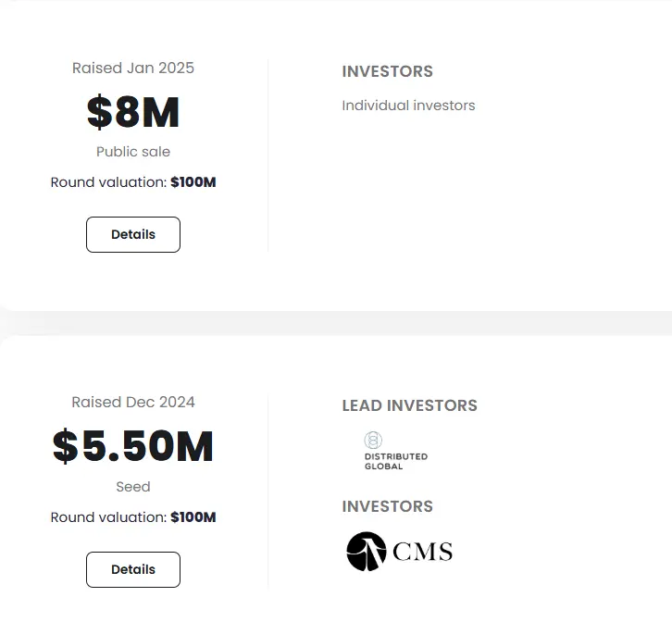Open Details for the $5.50M seed round
The image size is (672, 622).
click(133, 569)
